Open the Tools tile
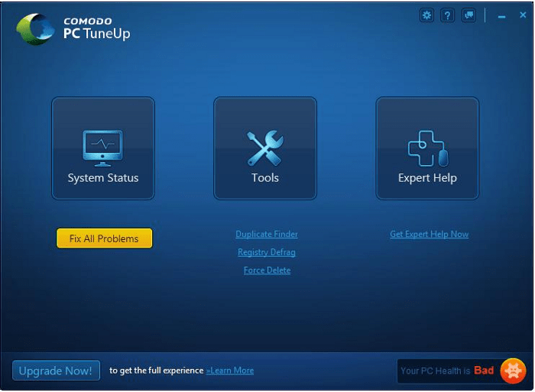This screenshot has width=535, height=392. coord(265,148)
